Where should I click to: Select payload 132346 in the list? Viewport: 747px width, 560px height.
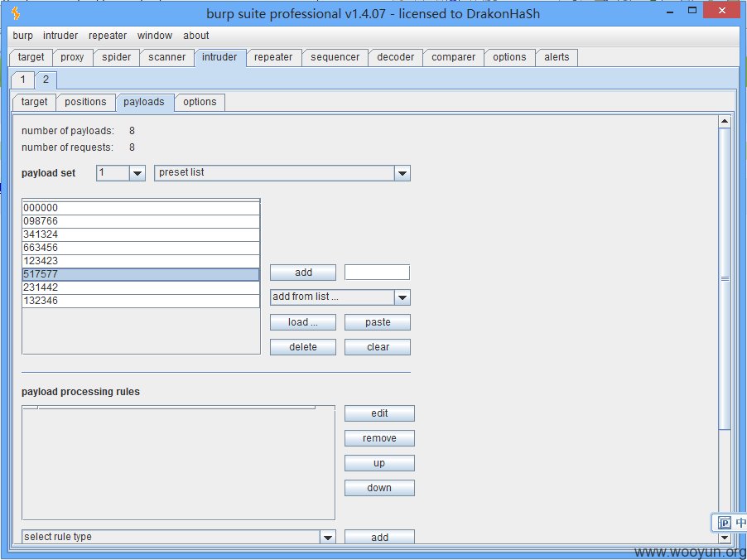141,301
